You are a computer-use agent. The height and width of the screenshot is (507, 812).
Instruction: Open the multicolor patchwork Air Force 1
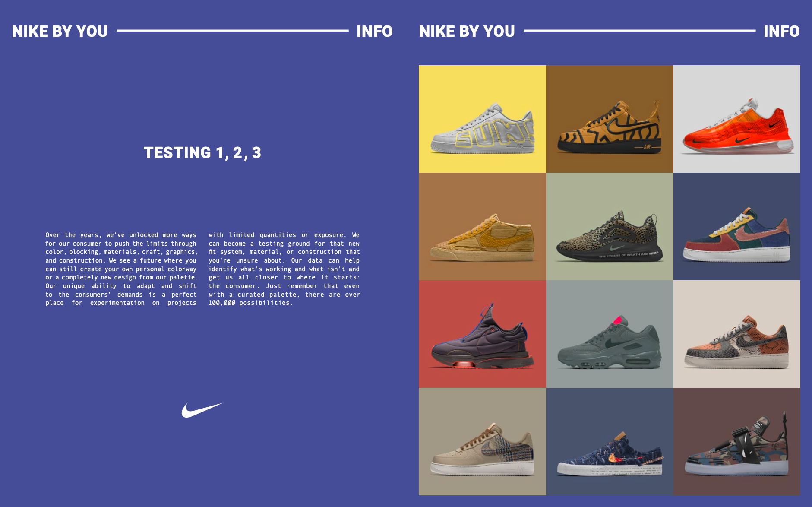[x=737, y=226]
